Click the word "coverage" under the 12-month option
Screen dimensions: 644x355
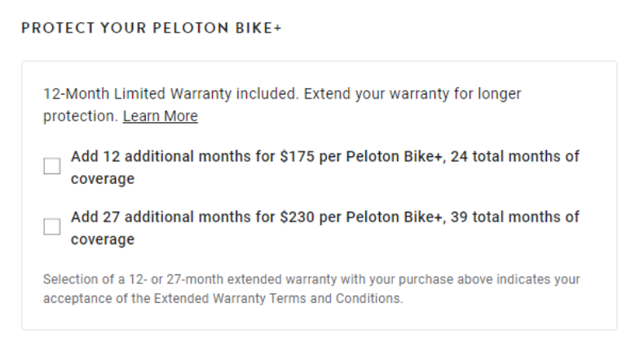coord(103,178)
